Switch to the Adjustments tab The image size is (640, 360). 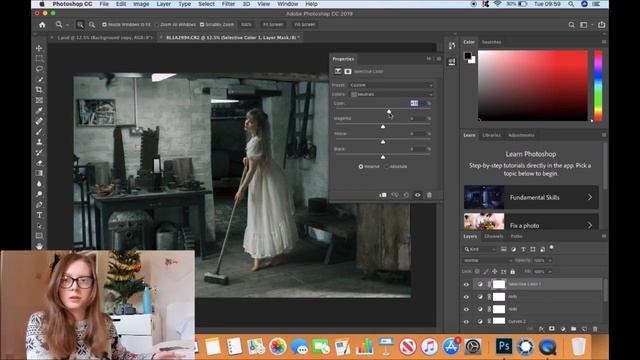521,135
